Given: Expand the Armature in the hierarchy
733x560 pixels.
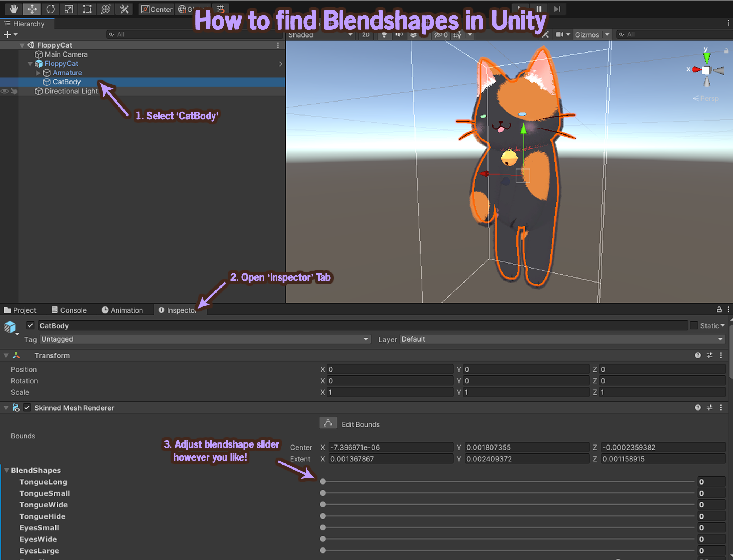Looking at the screenshot, I should (x=38, y=73).
